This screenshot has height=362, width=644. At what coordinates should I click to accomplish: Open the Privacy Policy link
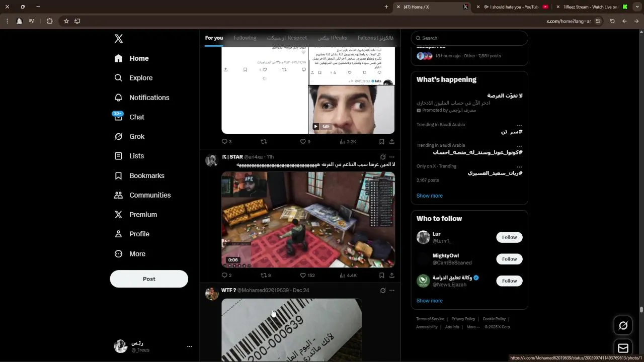click(463, 319)
